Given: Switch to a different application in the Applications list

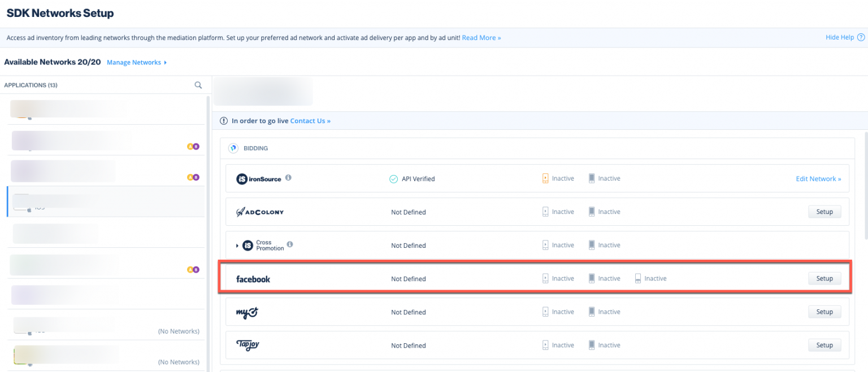Looking at the screenshot, I should pyautogui.click(x=102, y=141).
